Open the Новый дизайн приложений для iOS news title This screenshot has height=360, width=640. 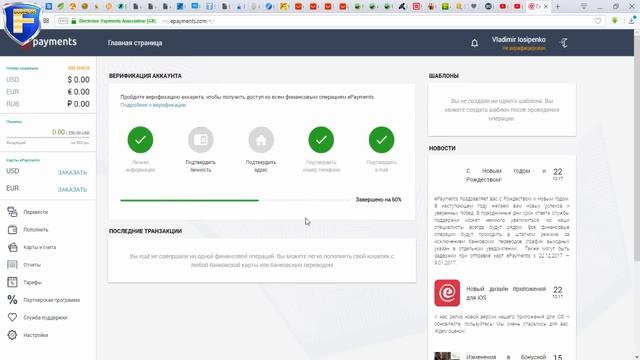pyautogui.click(x=506, y=293)
